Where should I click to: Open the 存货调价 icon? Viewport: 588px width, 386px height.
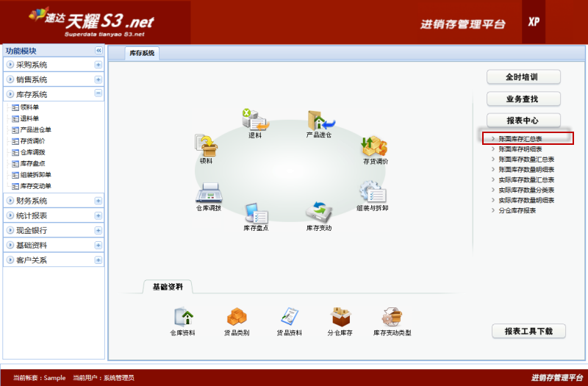pos(375,146)
